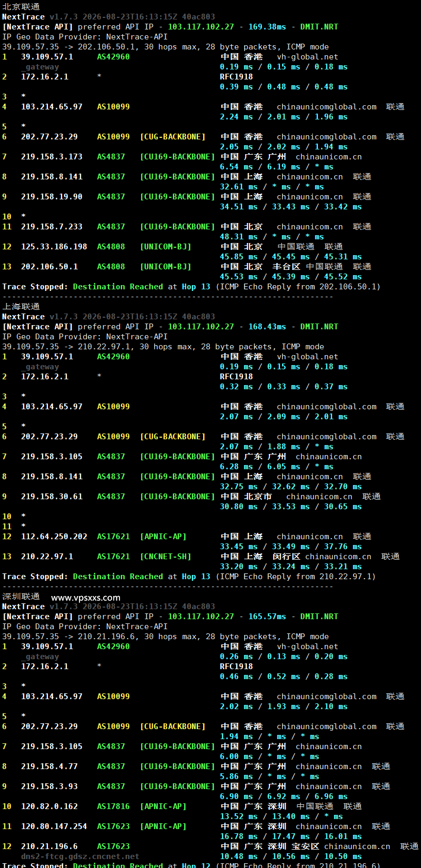Screen dimensions: 421x868
Task: Select the 6.90 ms latency value
Action: tap(236, 796)
